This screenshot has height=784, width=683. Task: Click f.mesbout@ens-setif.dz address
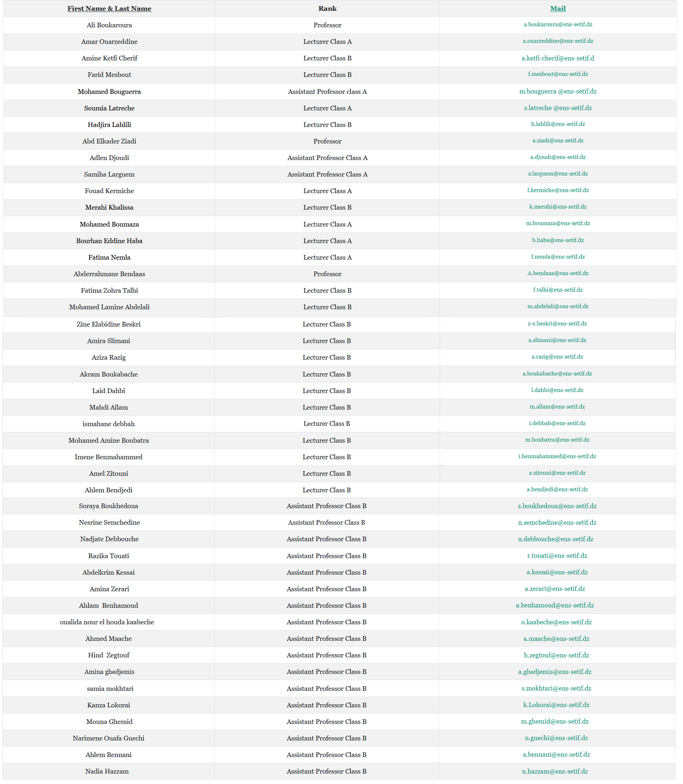click(x=558, y=74)
